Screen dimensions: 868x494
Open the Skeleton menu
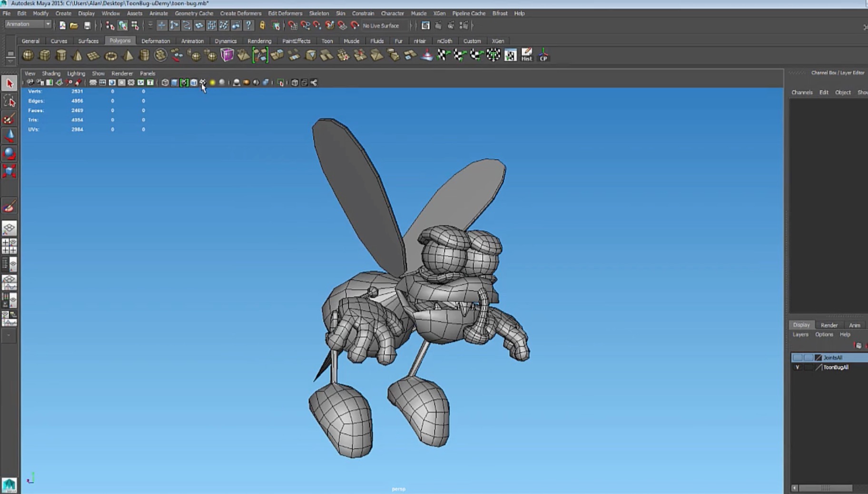(x=319, y=13)
